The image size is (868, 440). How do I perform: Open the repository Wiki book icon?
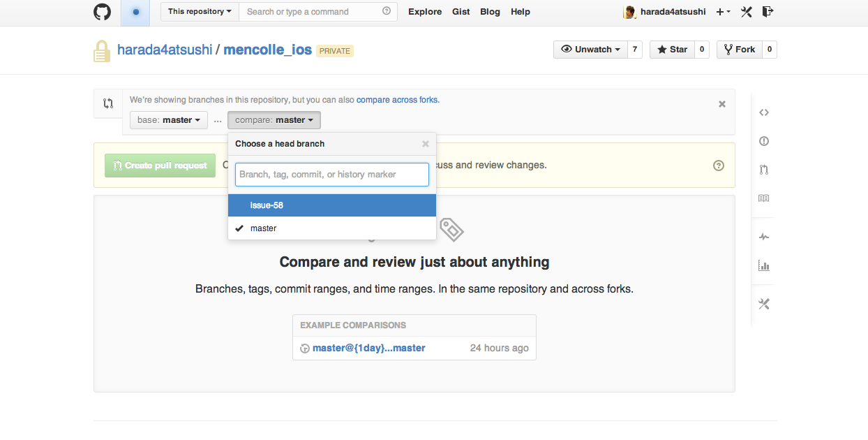coord(764,198)
